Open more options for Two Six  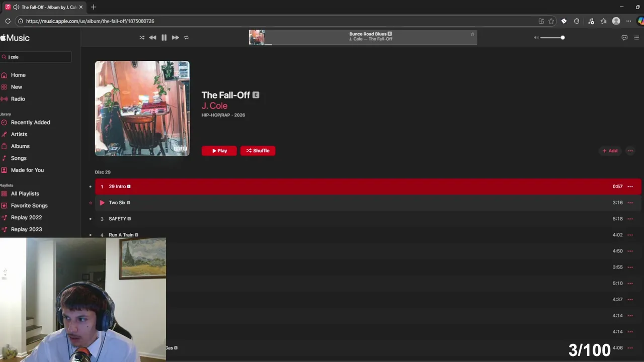630,203
